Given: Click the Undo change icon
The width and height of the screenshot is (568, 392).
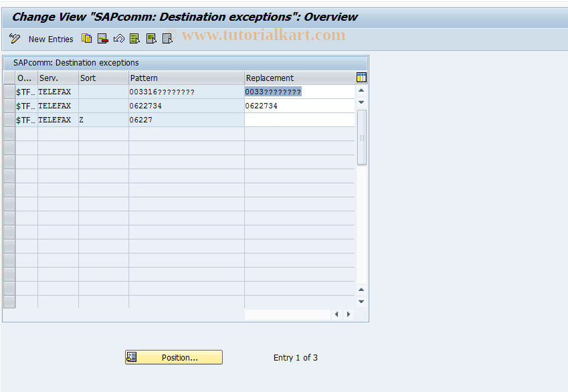Looking at the screenshot, I should pos(118,38).
